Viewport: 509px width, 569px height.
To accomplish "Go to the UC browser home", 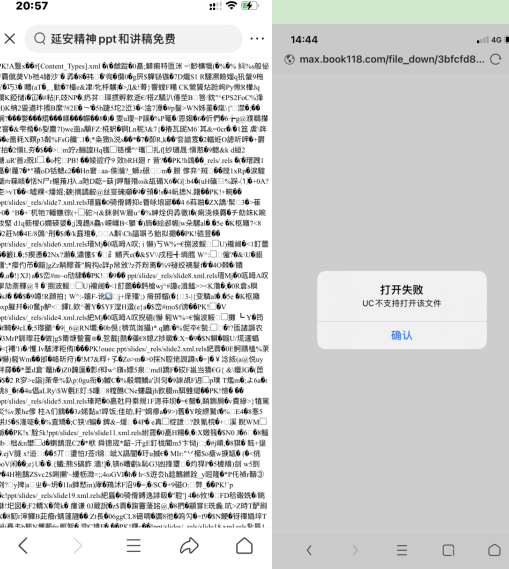I will pos(494,550).
